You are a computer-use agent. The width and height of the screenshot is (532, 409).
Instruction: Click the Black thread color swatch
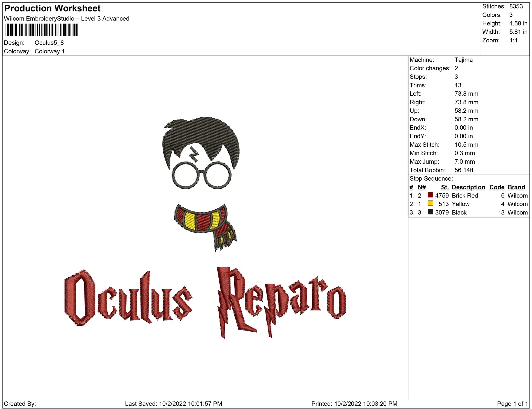click(x=430, y=212)
